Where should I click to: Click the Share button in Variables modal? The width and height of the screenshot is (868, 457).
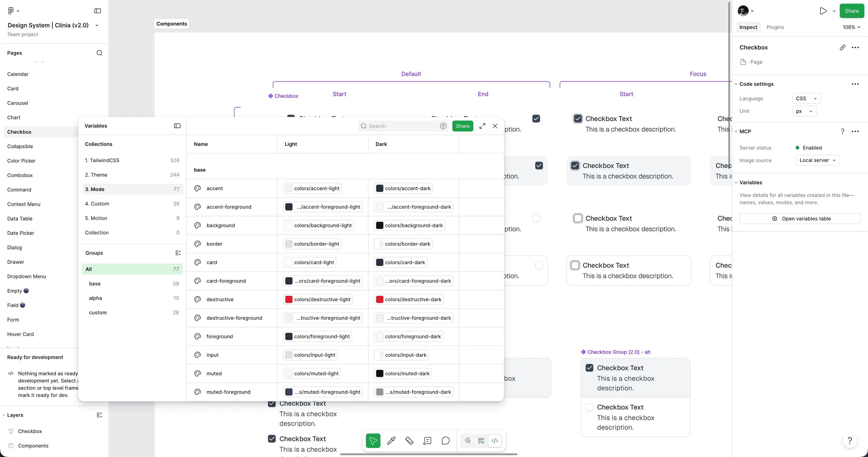click(x=463, y=126)
